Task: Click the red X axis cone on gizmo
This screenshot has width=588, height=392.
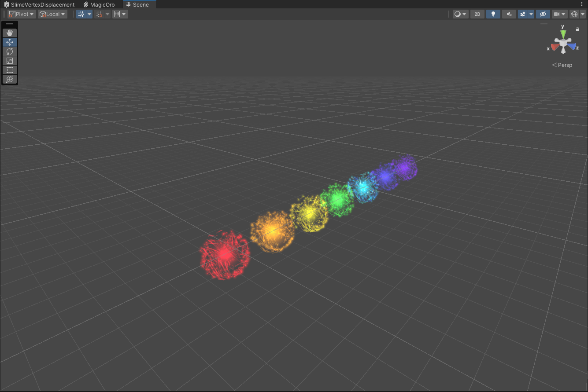Action: (x=555, y=47)
